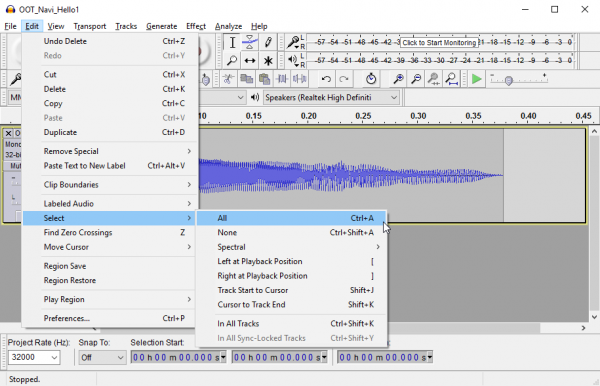Adjust the playback speed slider

click(509, 80)
